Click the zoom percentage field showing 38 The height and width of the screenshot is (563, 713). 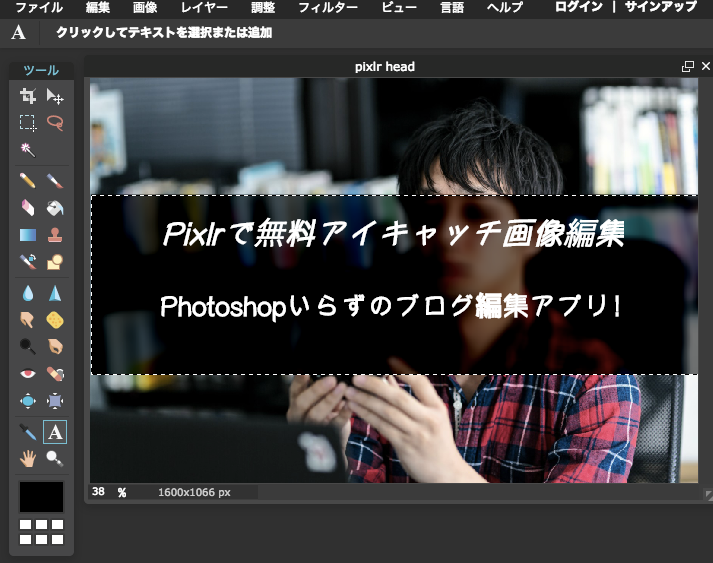98,492
